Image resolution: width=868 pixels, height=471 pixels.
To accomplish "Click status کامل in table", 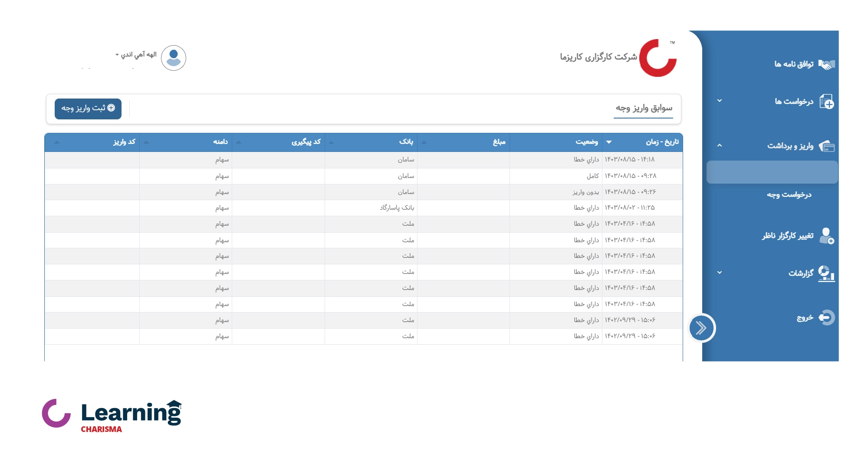I will [x=593, y=176].
